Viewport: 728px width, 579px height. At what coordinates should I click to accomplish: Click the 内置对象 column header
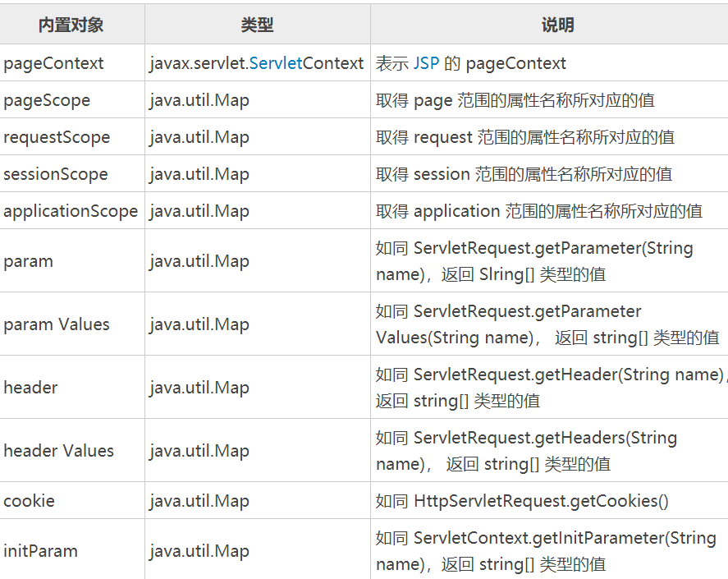click(x=71, y=25)
